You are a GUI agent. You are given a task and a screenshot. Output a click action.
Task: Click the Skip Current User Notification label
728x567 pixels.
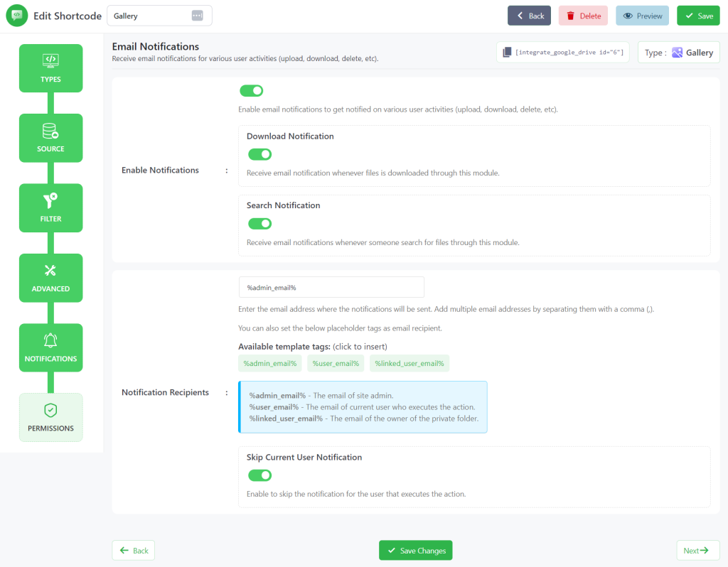[304, 457]
